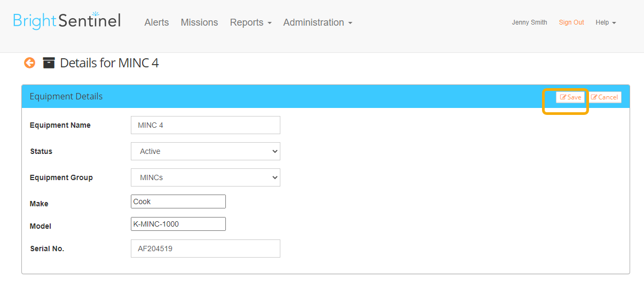Click the BrightSentinel logo
The width and height of the screenshot is (644, 287).
67,20
